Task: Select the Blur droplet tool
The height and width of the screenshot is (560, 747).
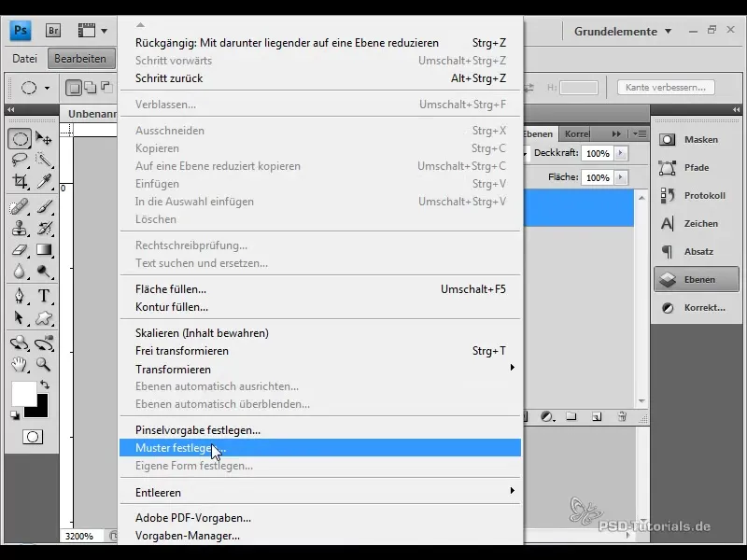Action: [20, 272]
